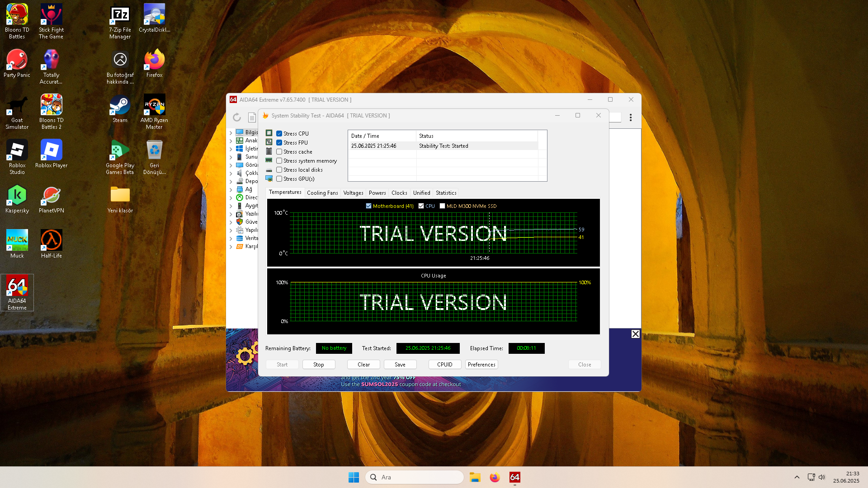Image resolution: width=868 pixels, height=488 pixels.
Task: Enable the Stress cache checkbox
Action: tap(279, 152)
